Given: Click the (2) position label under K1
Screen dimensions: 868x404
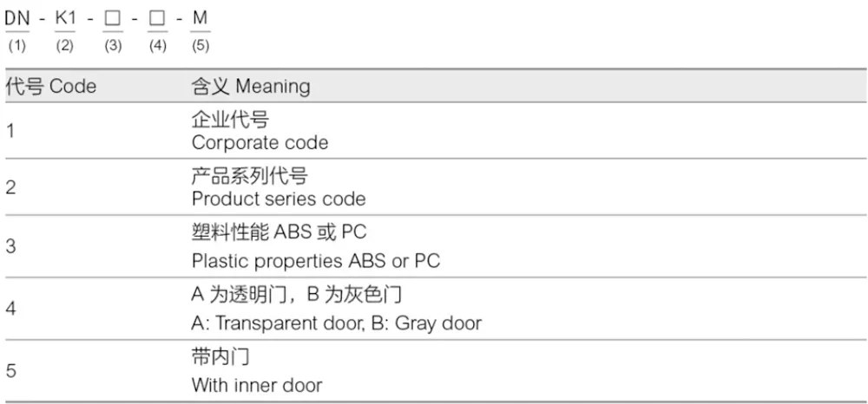Looking at the screenshot, I should tap(65, 46).
